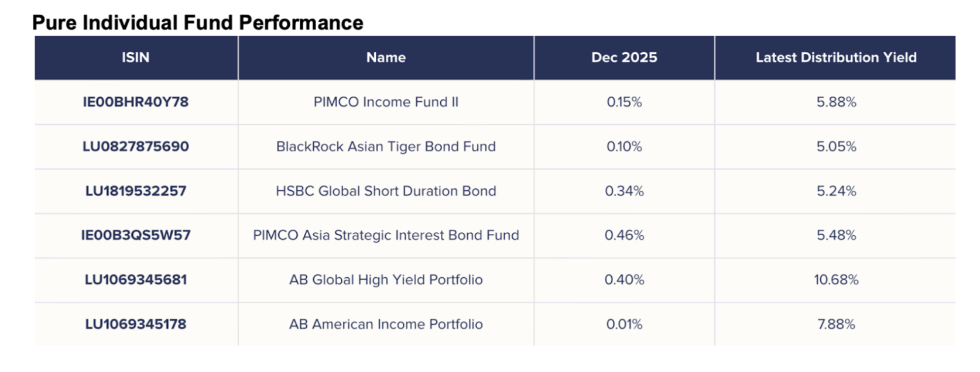
Task: Click the ISIN column header
Action: [136, 57]
